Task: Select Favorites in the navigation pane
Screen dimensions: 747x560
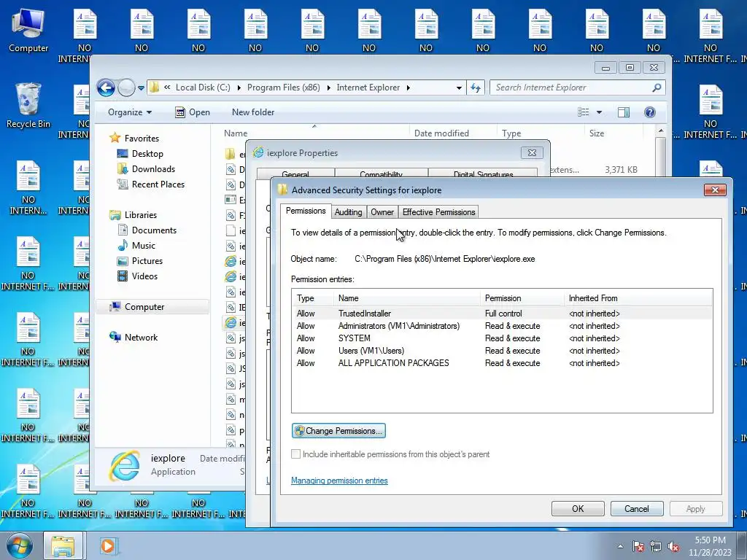Action: tap(134, 138)
